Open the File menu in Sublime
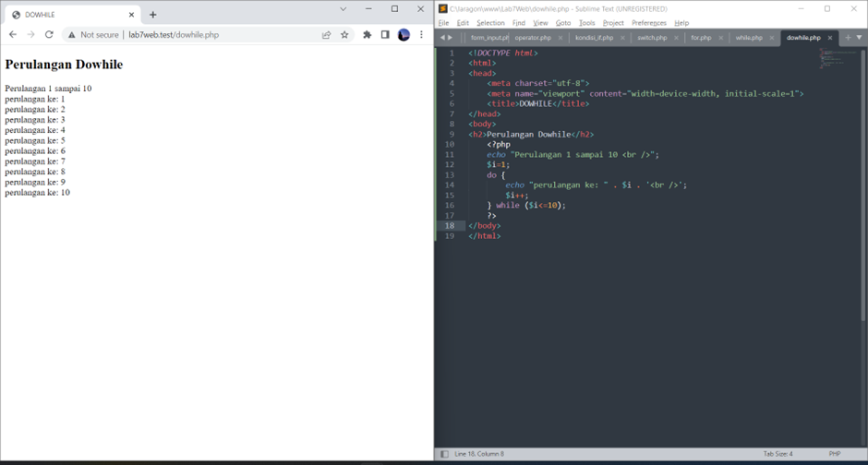The image size is (868, 465). tap(443, 23)
